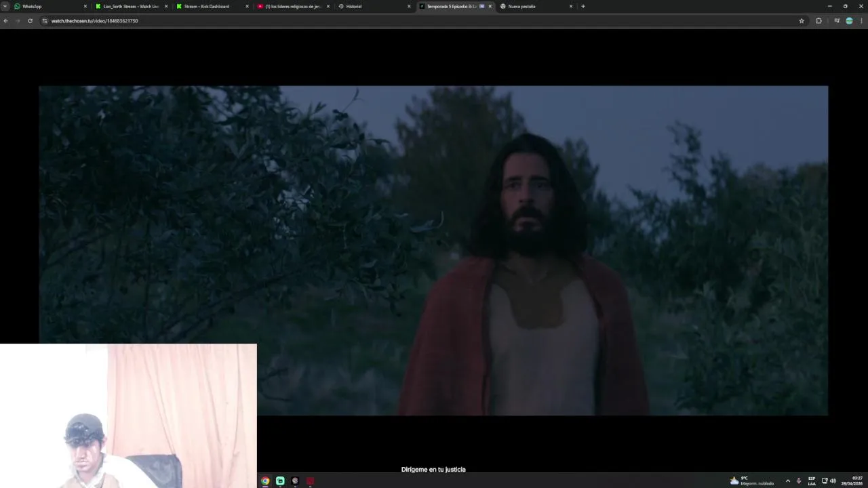Viewport: 868px width, 488px height.
Task: Click the tab audio-playing indicator on Temporada 5 tab
Action: (482, 6)
